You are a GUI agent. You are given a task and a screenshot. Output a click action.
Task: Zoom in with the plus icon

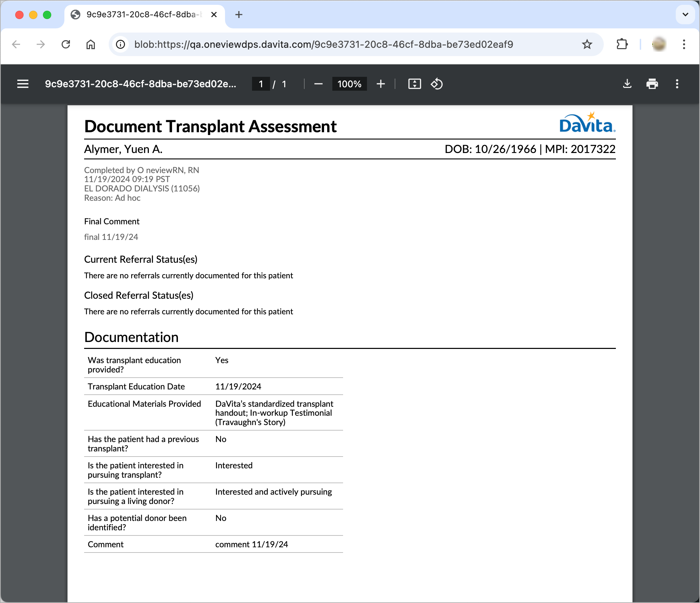pos(380,84)
